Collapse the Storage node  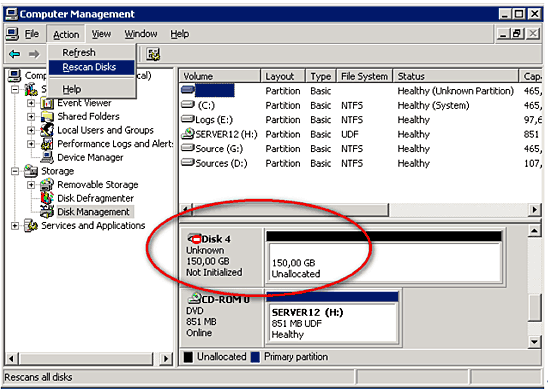tap(15, 171)
